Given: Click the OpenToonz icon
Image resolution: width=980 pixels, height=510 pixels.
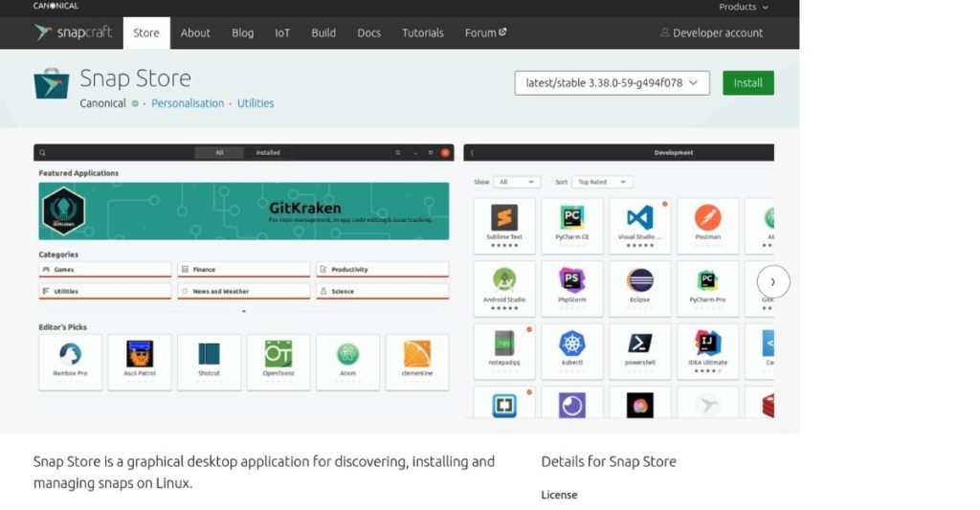Looking at the screenshot, I should [278, 354].
